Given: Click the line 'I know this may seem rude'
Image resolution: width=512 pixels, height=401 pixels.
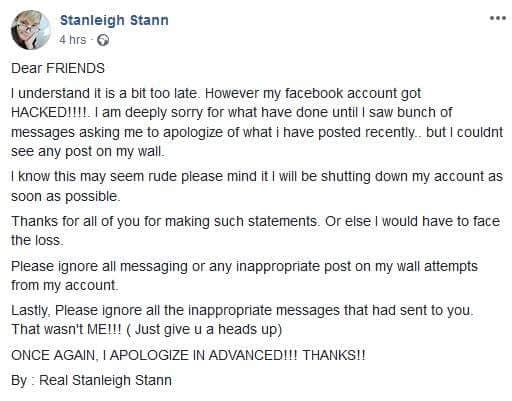Looking at the screenshot, I should (257, 176).
